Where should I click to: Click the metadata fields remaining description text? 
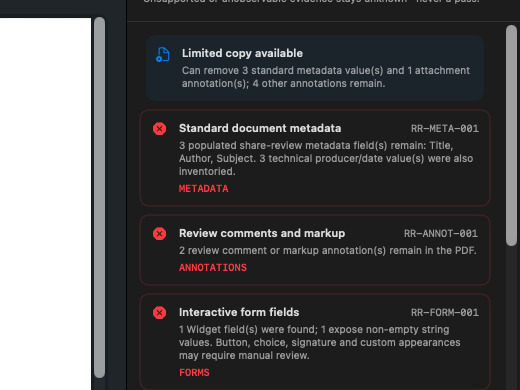[326, 158]
